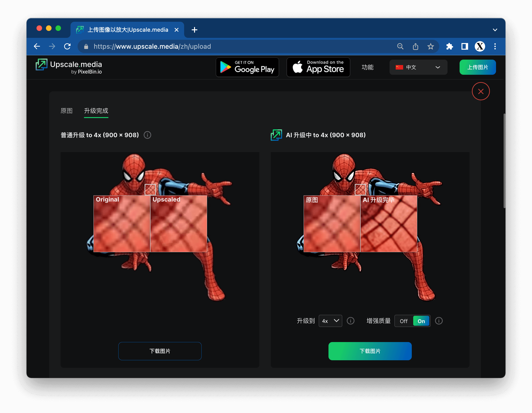Screen dimensions: 532x413
Task: Switch to the 原图 tab
Action: (66, 111)
